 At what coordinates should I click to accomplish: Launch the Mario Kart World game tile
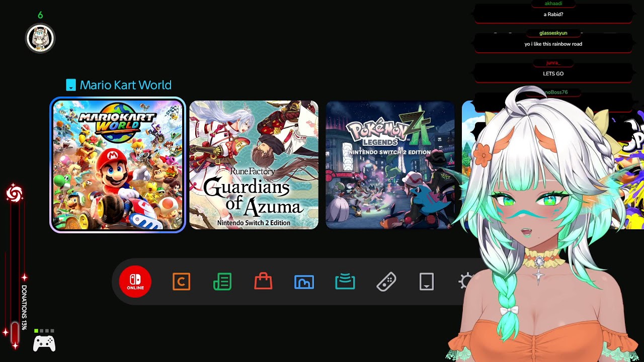pyautogui.click(x=118, y=165)
